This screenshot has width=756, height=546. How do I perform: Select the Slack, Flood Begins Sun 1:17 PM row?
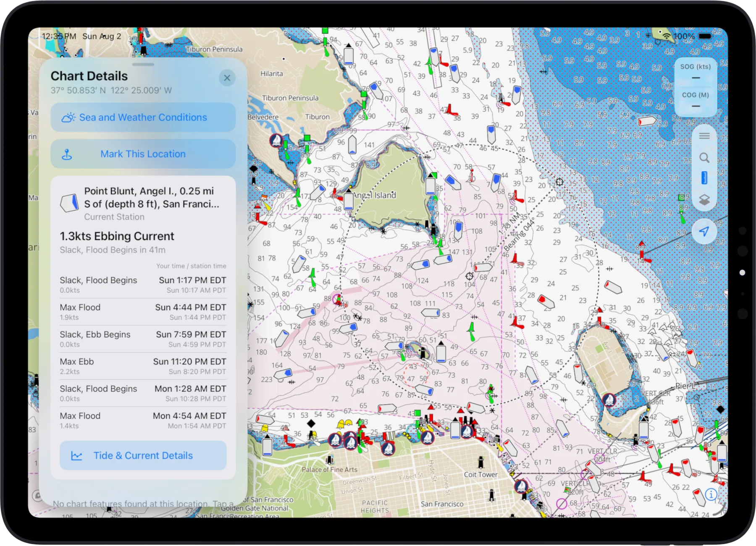point(143,285)
